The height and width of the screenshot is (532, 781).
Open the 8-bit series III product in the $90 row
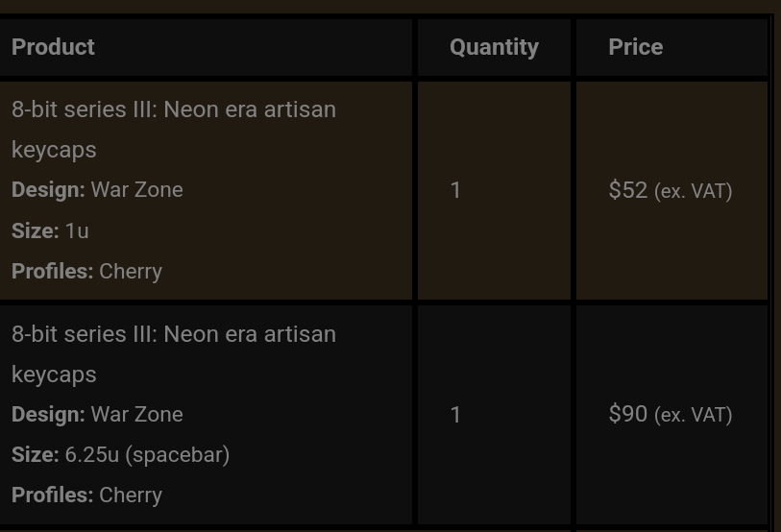[174, 334]
